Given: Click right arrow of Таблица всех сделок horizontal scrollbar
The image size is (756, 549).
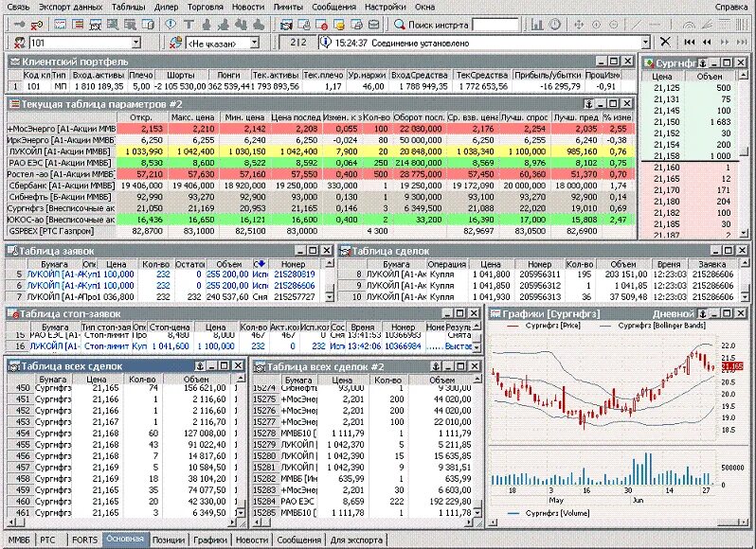Looking at the screenshot, I should [232, 522].
